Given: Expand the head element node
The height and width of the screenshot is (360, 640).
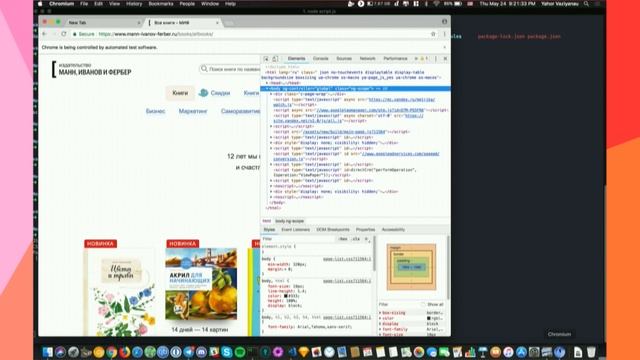Looking at the screenshot, I should pos(267,83).
